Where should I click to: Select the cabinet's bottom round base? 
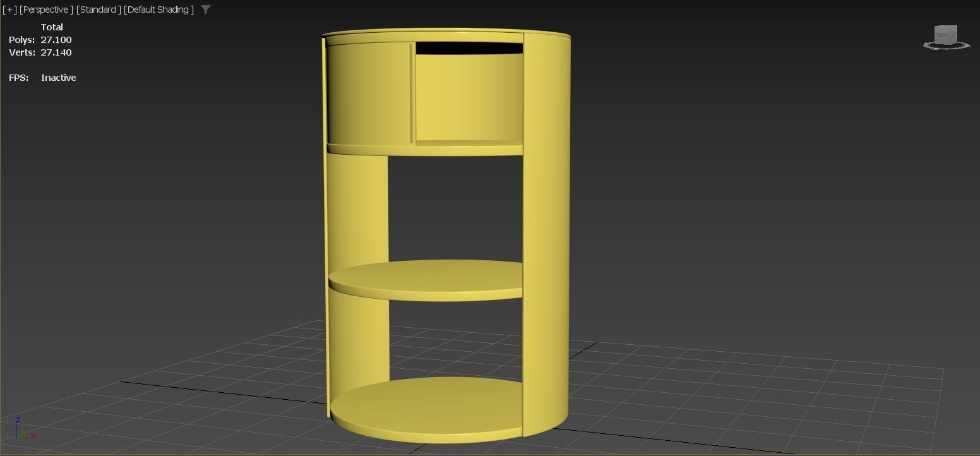426,409
